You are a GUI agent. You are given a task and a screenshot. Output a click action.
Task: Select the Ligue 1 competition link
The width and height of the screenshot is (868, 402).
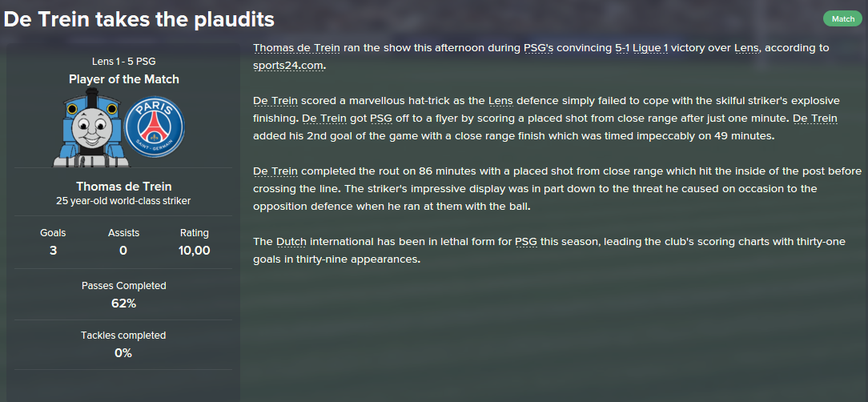tap(650, 47)
